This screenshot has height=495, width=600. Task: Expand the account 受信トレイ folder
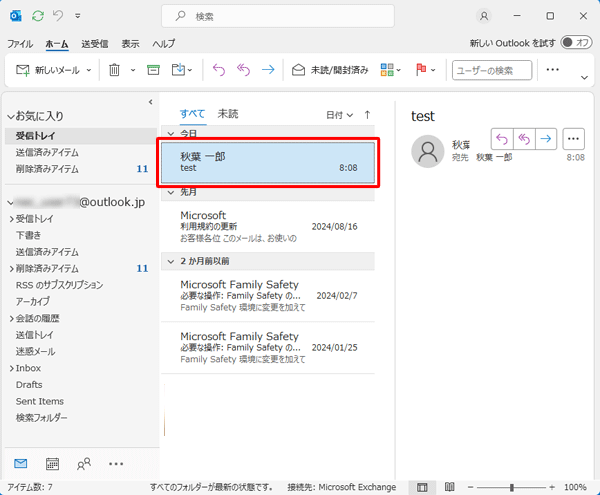[11, 219]
